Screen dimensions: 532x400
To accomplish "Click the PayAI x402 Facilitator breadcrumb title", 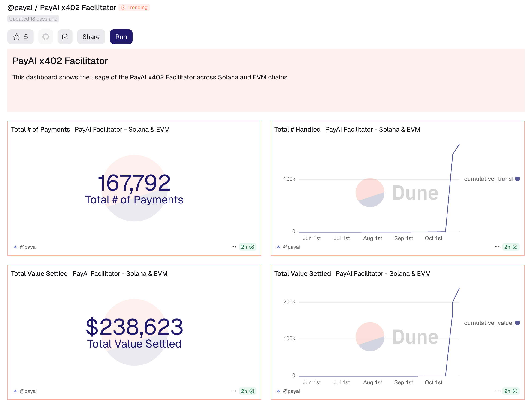I will (78, 7).
